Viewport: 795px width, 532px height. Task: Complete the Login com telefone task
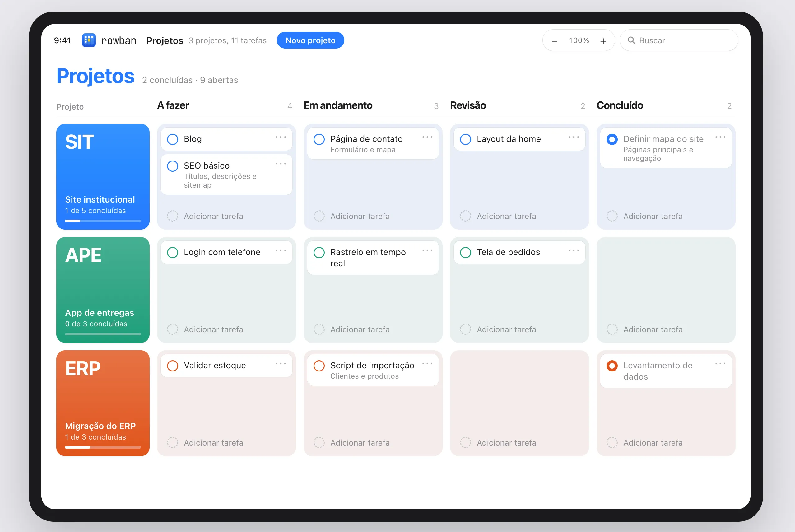point(173,252)
